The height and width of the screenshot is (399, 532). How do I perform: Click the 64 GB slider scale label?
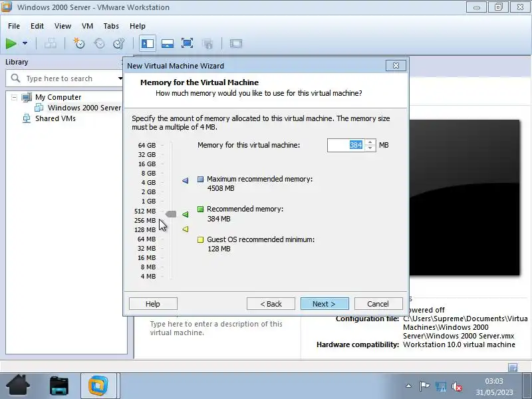click(x=147, y=145)
